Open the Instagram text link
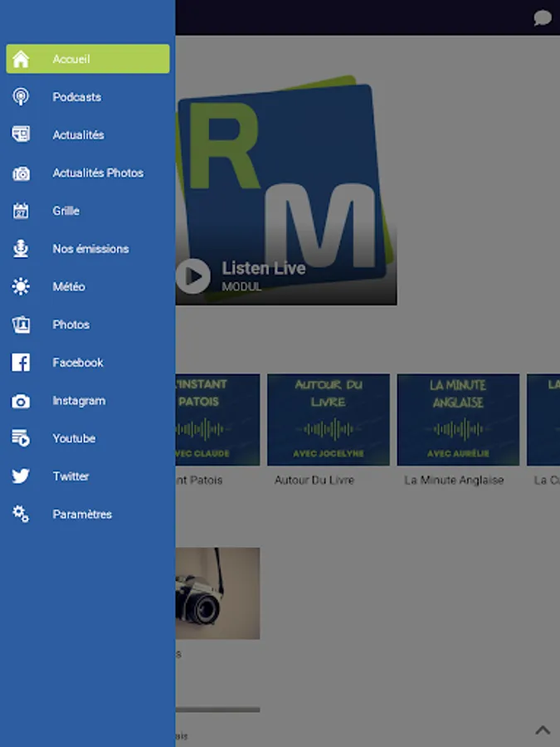Viewport: 560px width, 747px height. tap(79, 401)
